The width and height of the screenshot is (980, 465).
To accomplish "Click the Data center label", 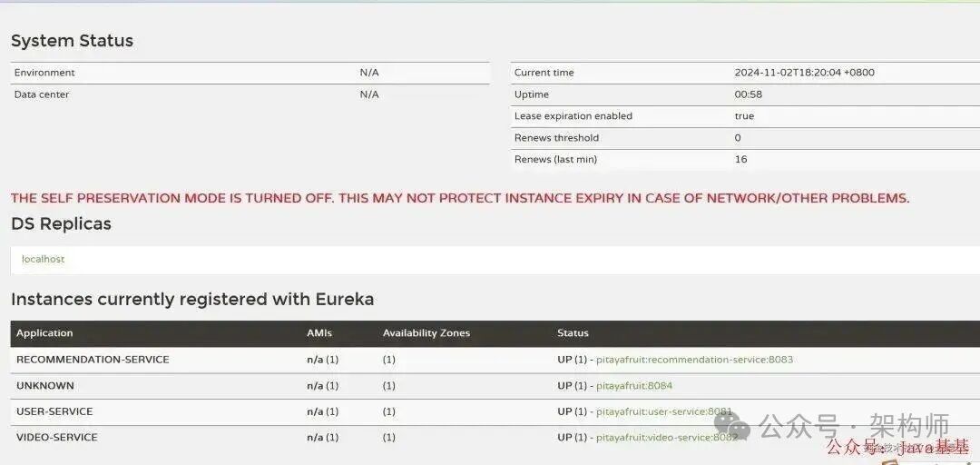I will point(42,94).
